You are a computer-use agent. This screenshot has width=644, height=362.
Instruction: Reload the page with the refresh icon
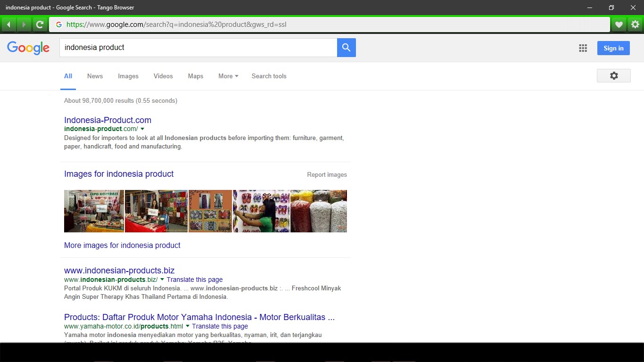pos(40,25)
